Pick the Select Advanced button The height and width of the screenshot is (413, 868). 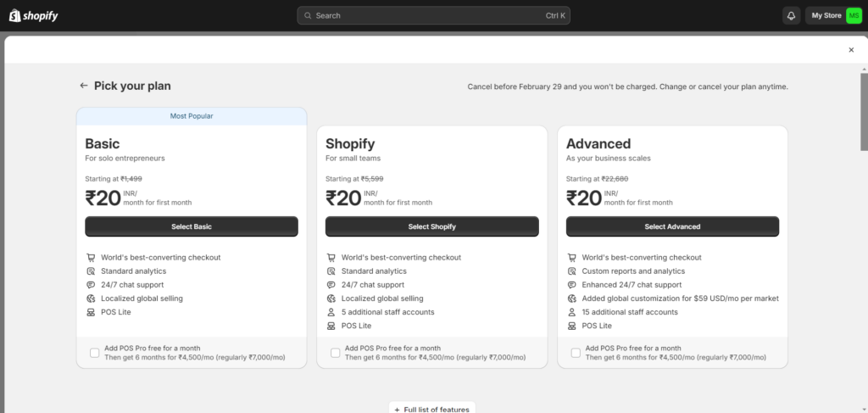click(672, 226)
